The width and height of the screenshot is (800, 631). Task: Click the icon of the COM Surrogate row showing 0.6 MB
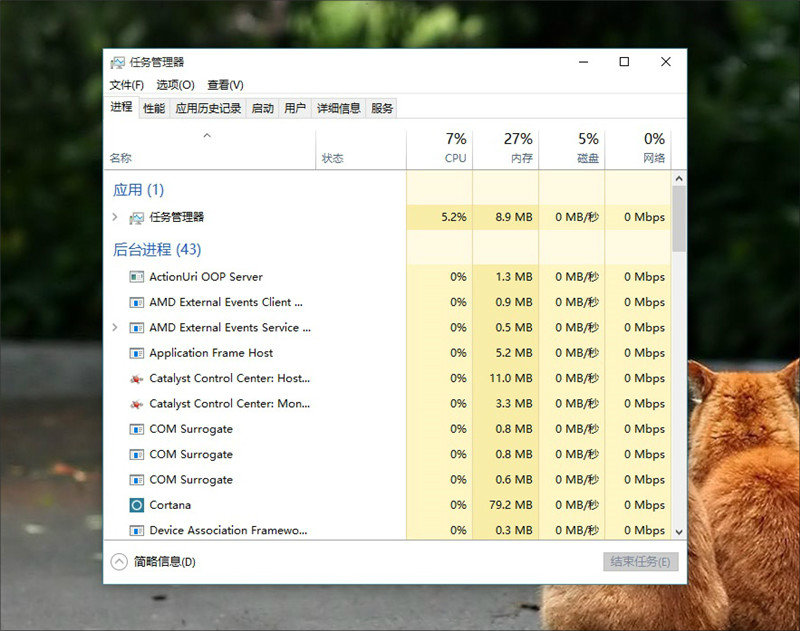[136, 480]
